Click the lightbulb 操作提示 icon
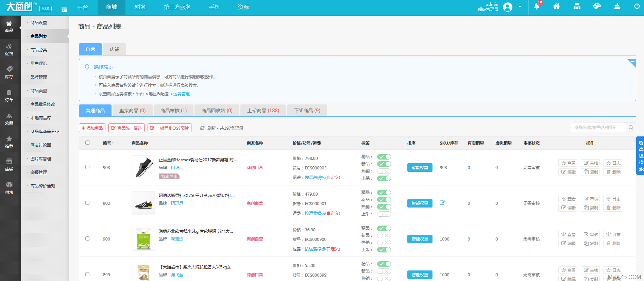 pyautogui.click(x=87, y=66)
